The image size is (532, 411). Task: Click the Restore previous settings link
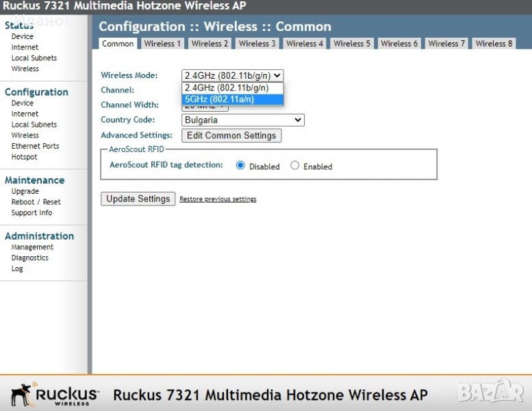(x=218, y=199)
